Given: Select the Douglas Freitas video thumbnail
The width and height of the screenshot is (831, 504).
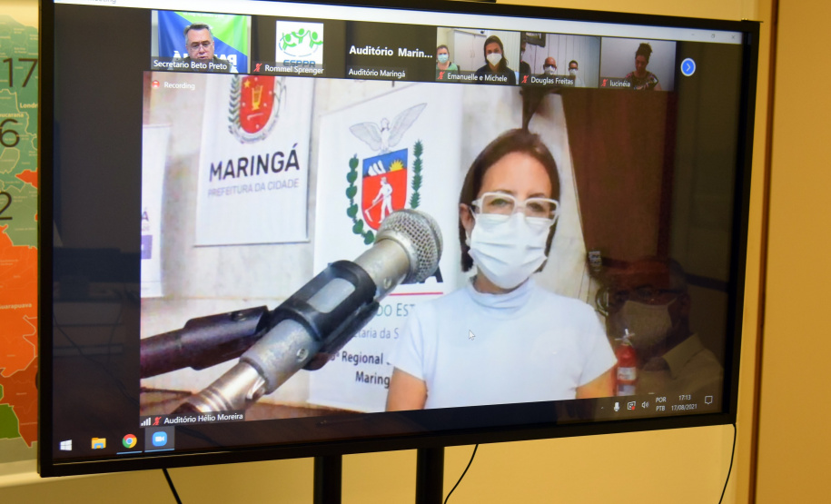Looking at the screenshot, I should click(x=559, y=60).
